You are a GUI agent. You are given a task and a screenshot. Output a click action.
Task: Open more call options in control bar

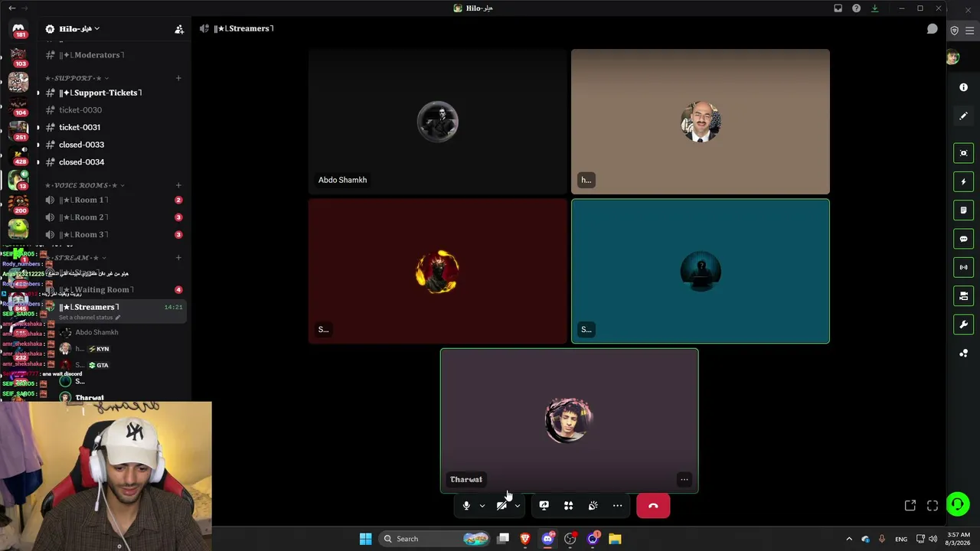[x=617, y=506]
